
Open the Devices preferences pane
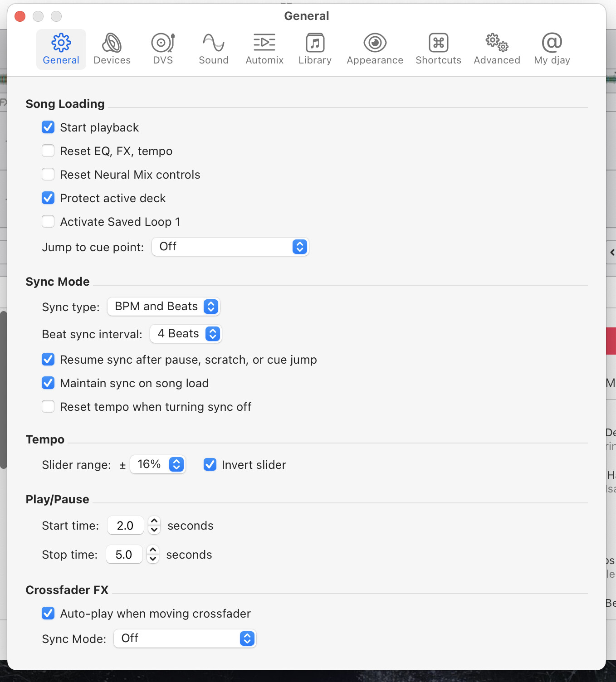coord(112,49)
